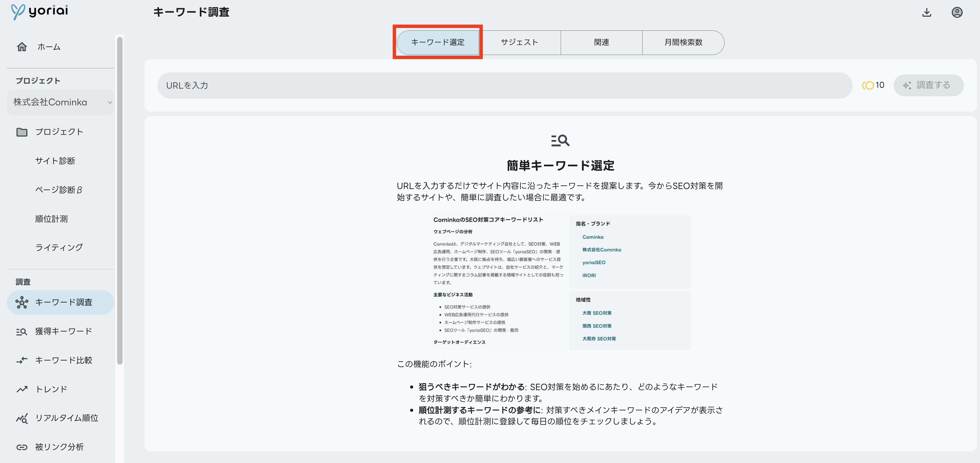Focus the URLを入力 field
980x463 pixels.
504,86
